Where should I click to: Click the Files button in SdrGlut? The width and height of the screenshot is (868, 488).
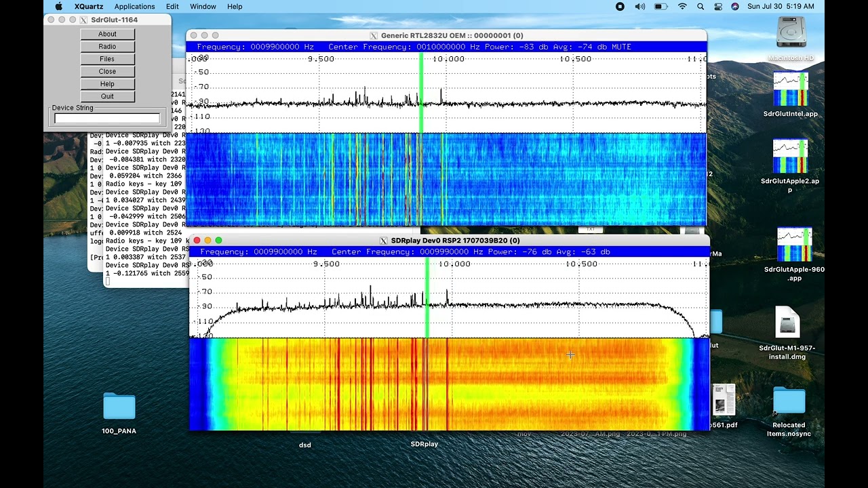[107, 59]
